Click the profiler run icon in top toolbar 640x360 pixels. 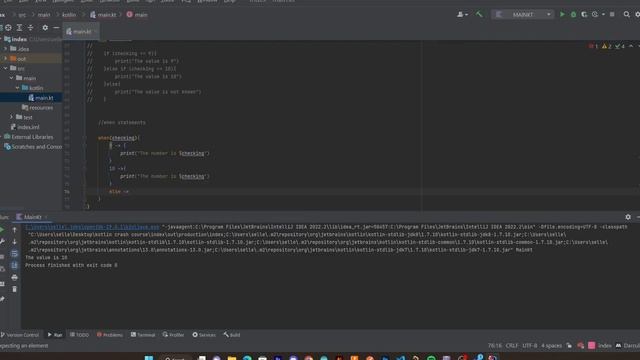(x=595, y=14)
